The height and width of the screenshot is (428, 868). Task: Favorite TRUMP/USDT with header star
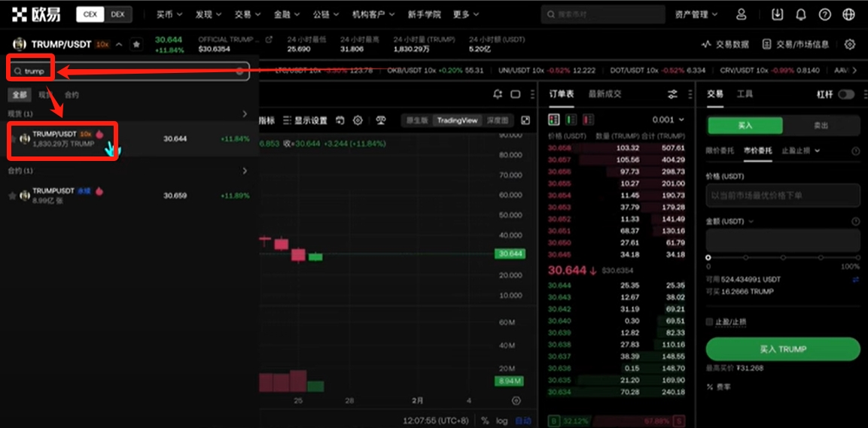pyautogui.click(x=137, y=44)
